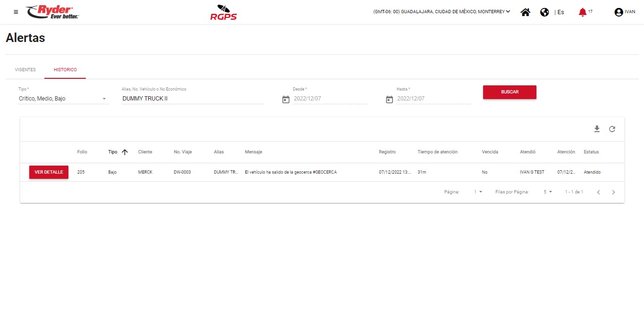Viewport: 644px width, 310px height.
Task: Open the Página number dropdown
Action: point(478,192)
